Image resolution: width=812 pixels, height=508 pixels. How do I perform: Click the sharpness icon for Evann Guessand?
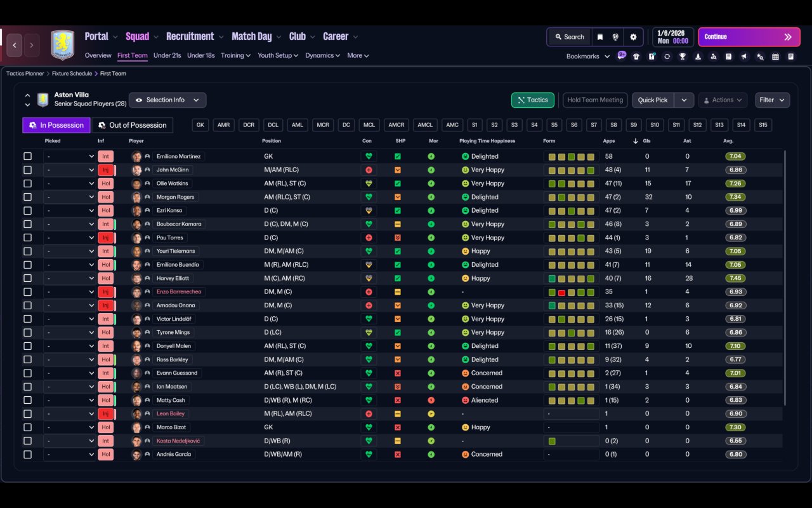[398, 373]
